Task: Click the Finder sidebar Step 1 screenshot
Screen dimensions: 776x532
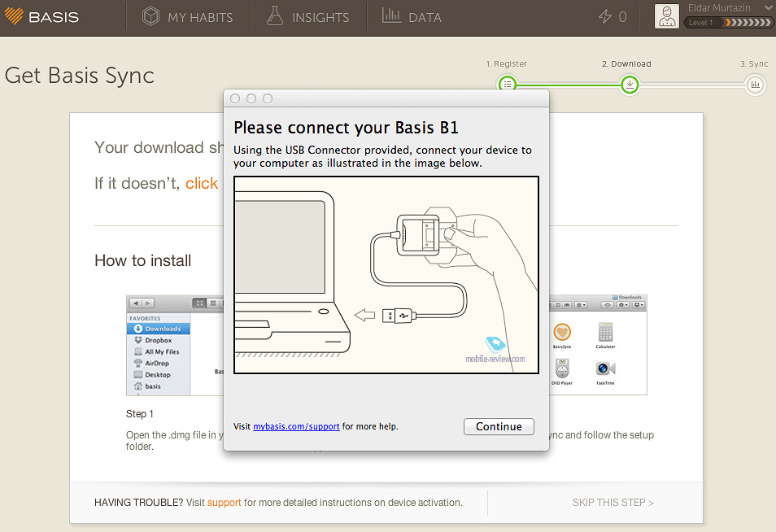Action: tap(175, 346)
